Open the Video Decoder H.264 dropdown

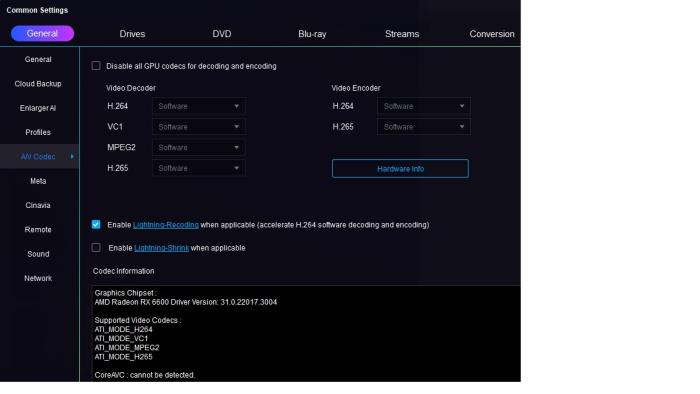click(x=199, y=106)
